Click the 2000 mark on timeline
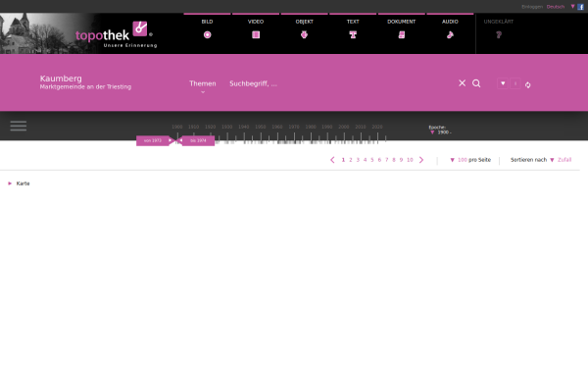 (344, 127)
